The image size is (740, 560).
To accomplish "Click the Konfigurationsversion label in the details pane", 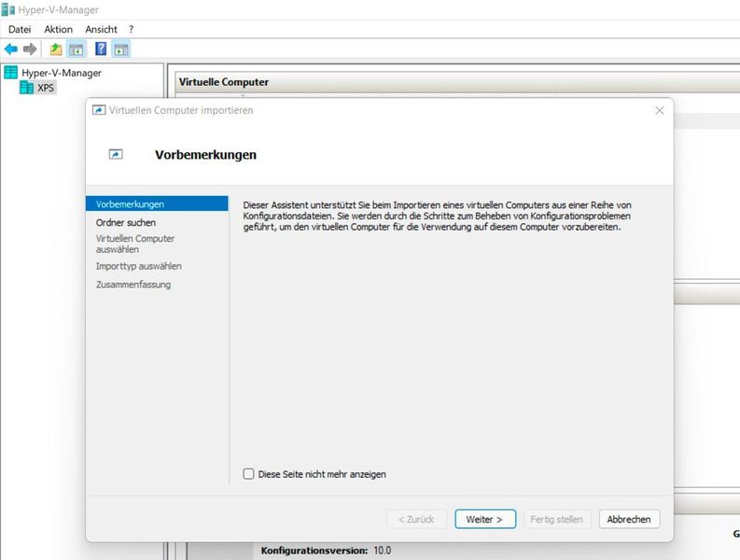I will 314,550.
